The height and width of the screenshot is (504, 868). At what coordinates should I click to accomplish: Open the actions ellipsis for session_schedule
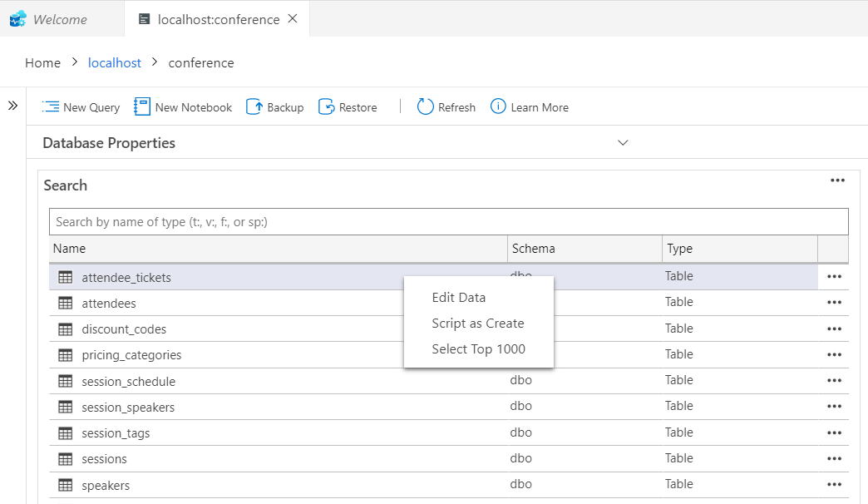834,380
